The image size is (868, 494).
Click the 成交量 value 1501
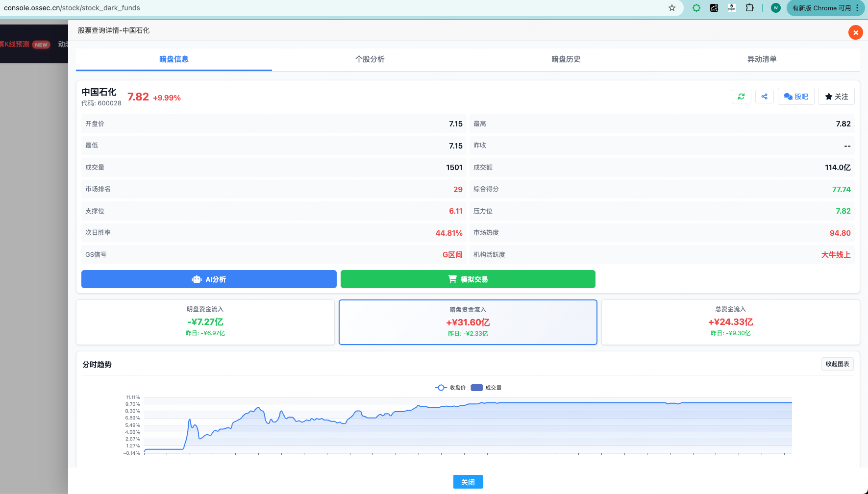[454, 168]
